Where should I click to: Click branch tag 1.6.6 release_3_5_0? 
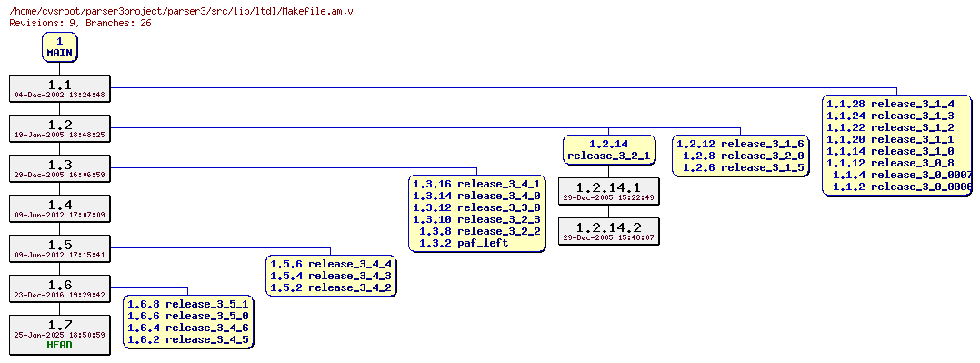(187, 316)
